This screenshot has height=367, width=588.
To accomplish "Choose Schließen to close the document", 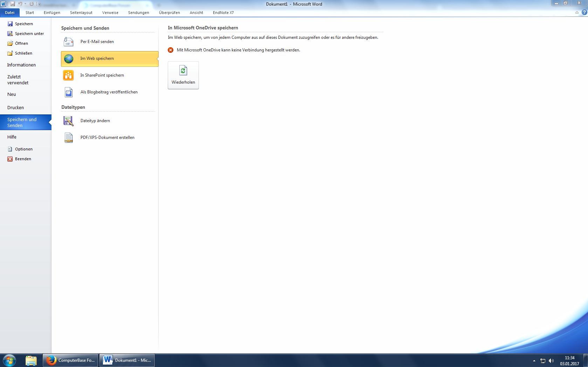I will point(20,53).
